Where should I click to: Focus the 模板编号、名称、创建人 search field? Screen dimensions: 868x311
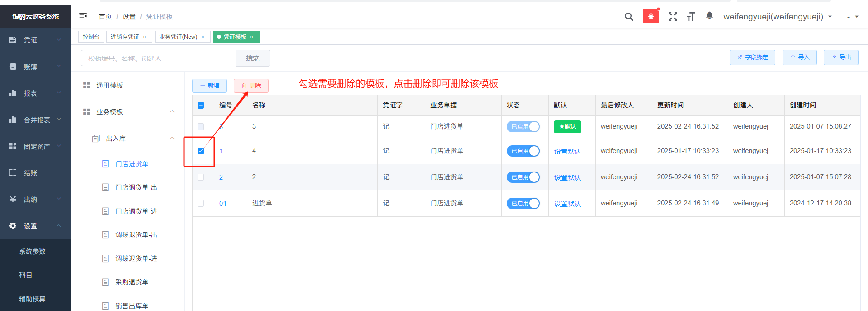(159, 58)
